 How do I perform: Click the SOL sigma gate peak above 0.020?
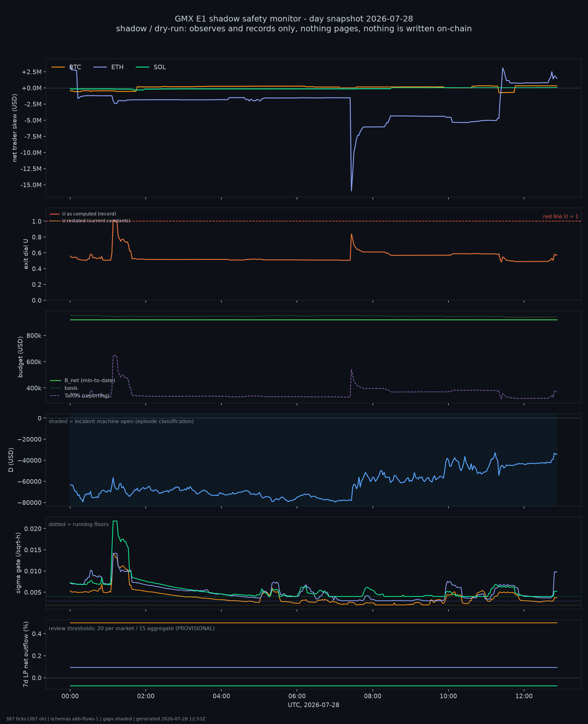(x=115, y=521)
